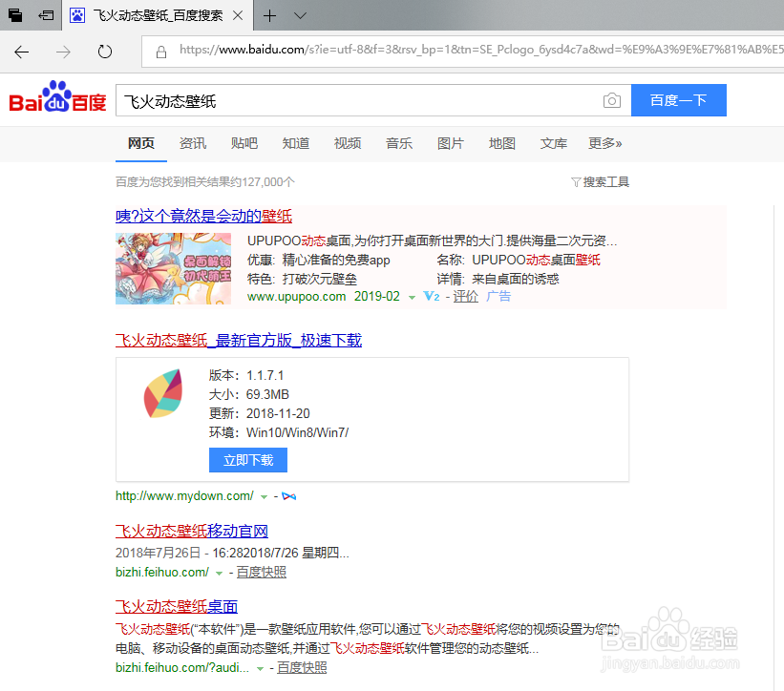Expand the arrow beside bizhi.feihuo.com/?audi...
This screenshot has height=691, width=784.
(x=260, y=669)
